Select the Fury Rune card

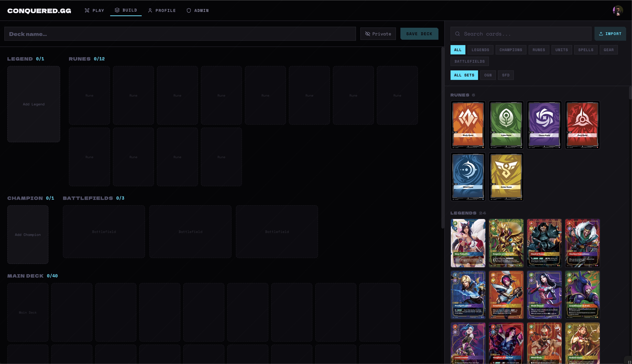(582, 125)
